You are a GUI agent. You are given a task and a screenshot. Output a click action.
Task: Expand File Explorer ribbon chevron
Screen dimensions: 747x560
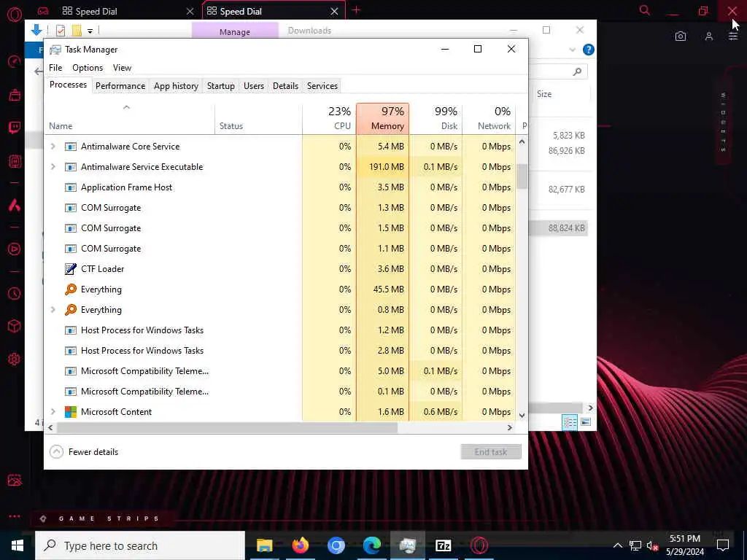pos(572,50)
